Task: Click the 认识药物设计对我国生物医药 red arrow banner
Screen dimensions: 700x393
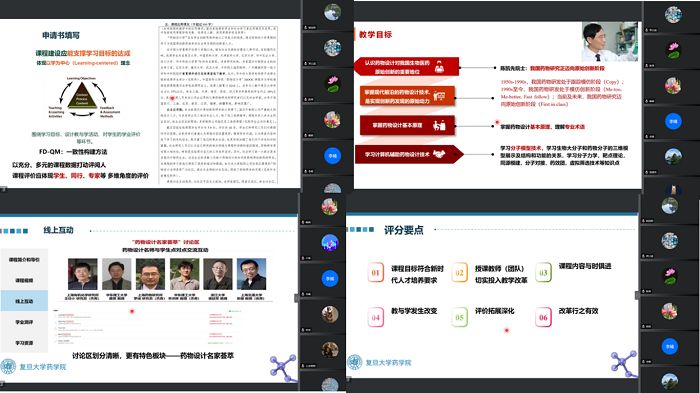Action: click(x=406, y=67)
